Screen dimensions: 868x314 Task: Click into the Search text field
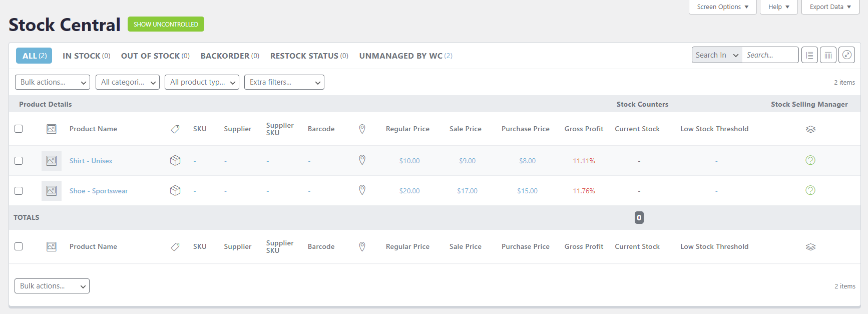coord(769,55)
